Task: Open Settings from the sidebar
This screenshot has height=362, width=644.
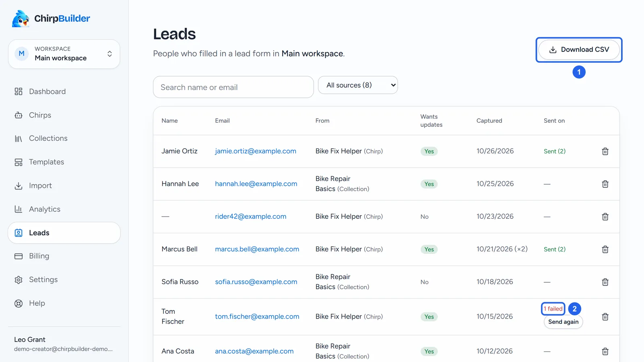Action: pyautogui.click(x=64, y=280)
